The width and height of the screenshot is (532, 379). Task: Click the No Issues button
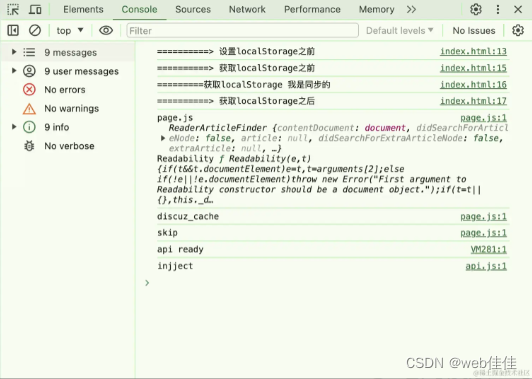[x=474, y=31]
